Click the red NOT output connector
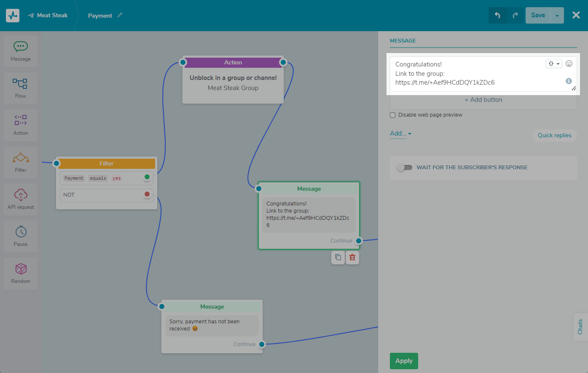This screenshot has width=588, height=373. click(147, 194)
